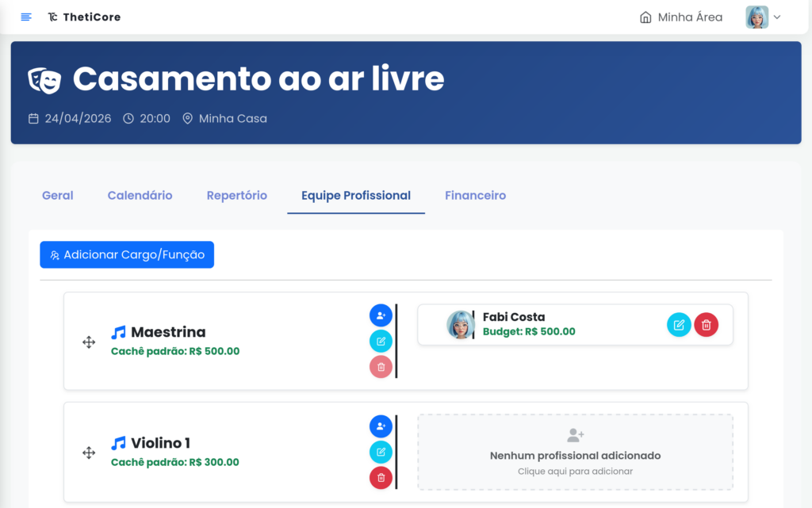Image resolution: width=812 pixels, height=508 pixels.
Task: Open the Financeiro tab
Action: tap(476, 196)
